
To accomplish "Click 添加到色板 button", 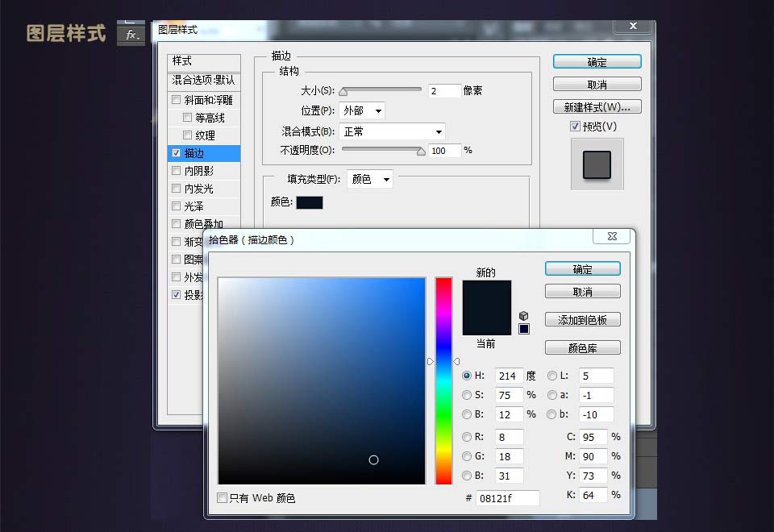I will click(x=582, y=320).
